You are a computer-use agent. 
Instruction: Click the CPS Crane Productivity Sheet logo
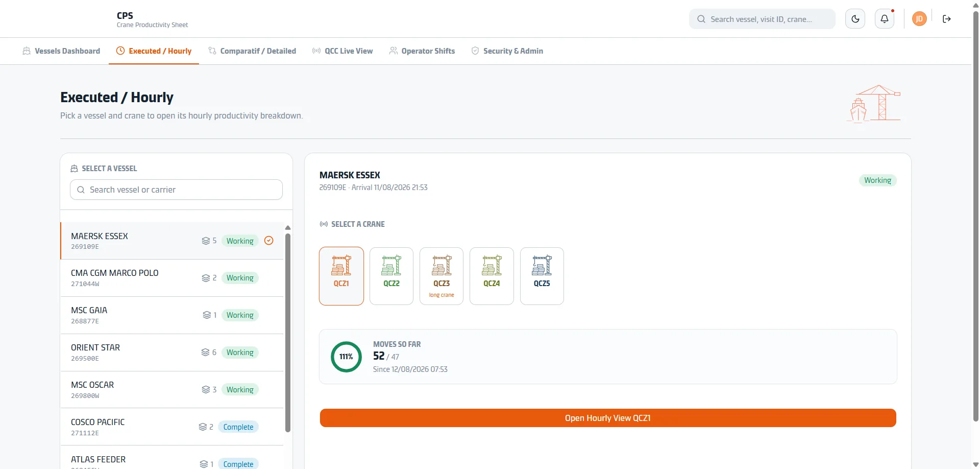(152, 19)
